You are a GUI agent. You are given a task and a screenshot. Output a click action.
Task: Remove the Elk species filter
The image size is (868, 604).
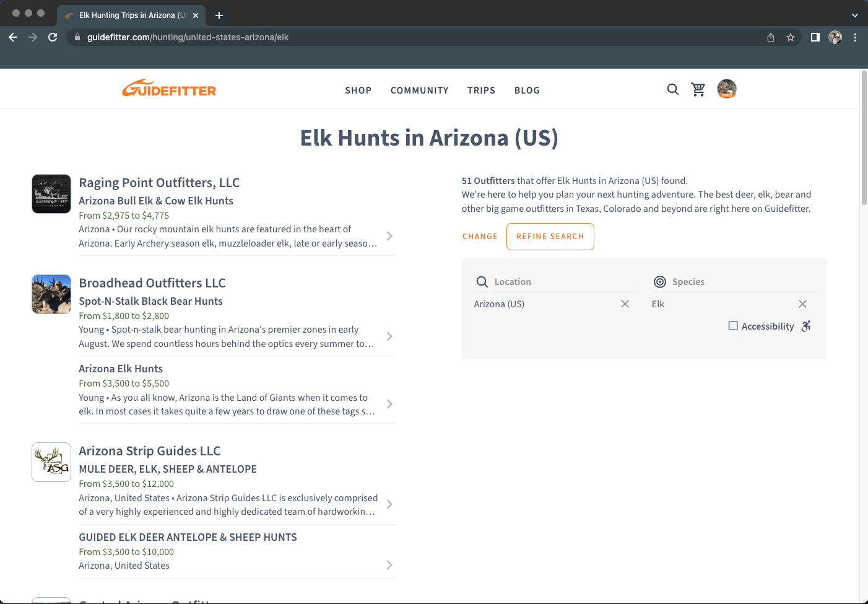tap(802, 304)
